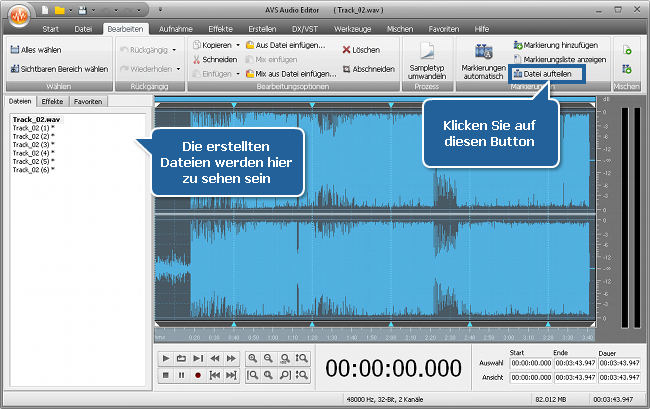The width and height of the screenshot is (650, 409).
Task: Pause playback with the pause button
Action: (182, 375)
